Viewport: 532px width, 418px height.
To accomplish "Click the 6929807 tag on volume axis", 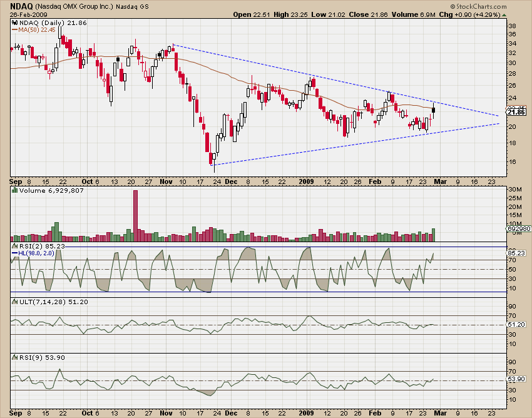I will pos(519,229).
